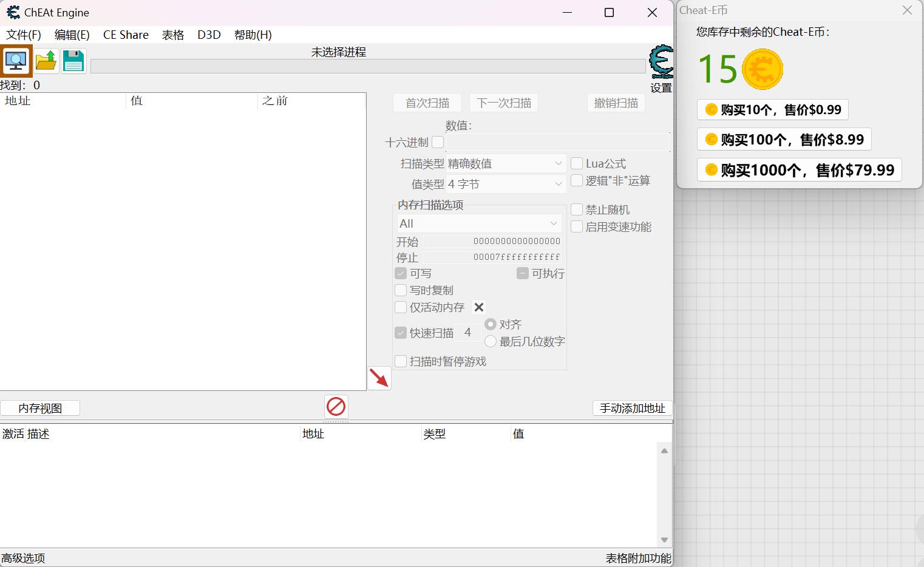The width and height of the screenshot is (924, 567).
Task: Check 扫描时暂停游戏 option
Action: pos(401,361)
